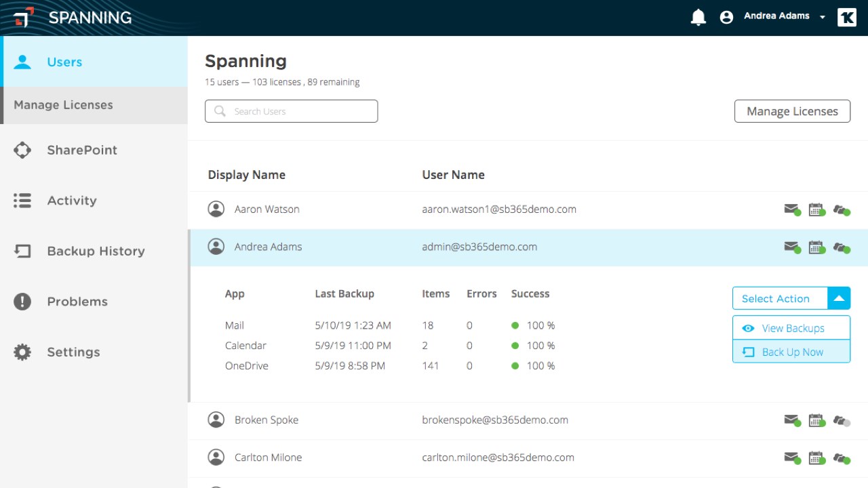Click Broken Spoke's avatar icon

click(216, 420)
